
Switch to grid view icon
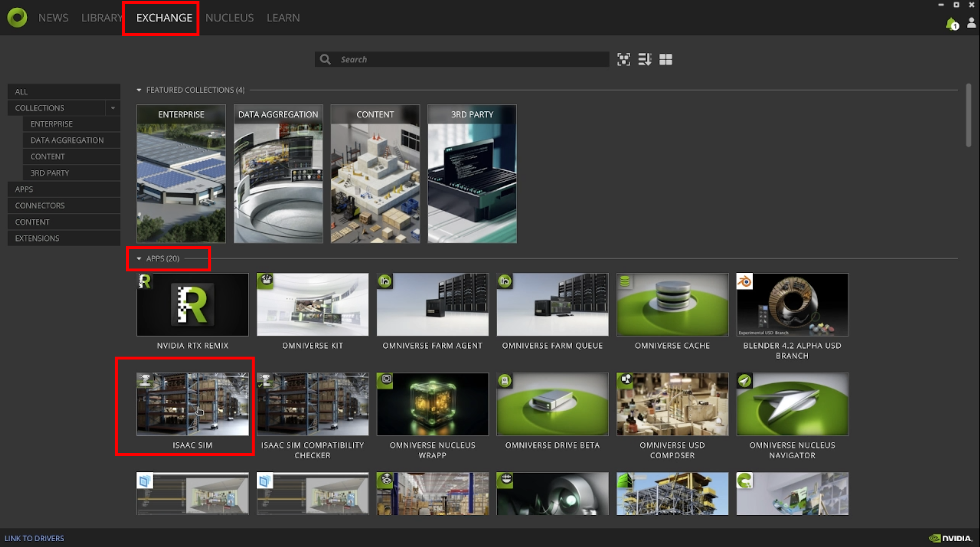pyautogui.click(x=666, y=59)
